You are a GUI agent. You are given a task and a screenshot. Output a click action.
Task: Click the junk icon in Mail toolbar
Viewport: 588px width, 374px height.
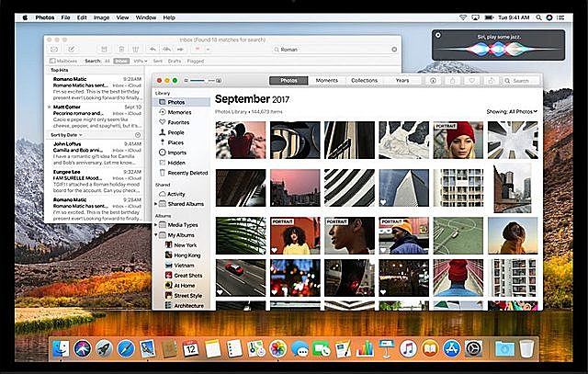click(x=135, y=49)
